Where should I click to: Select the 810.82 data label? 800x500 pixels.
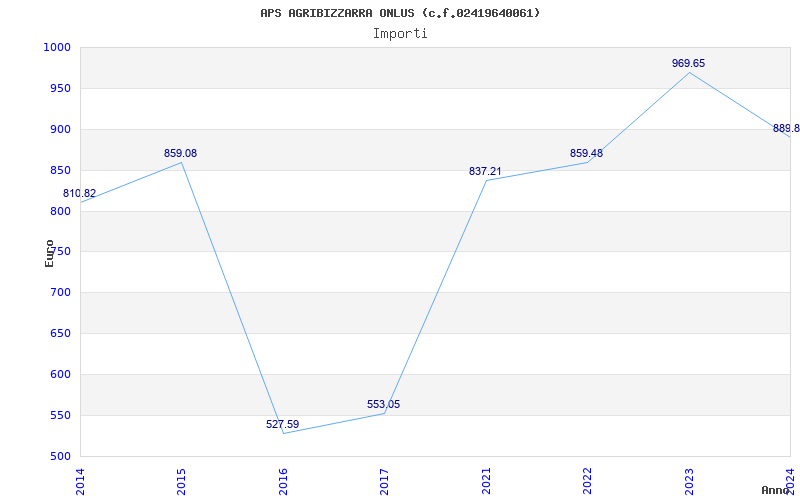coord(79,193)
